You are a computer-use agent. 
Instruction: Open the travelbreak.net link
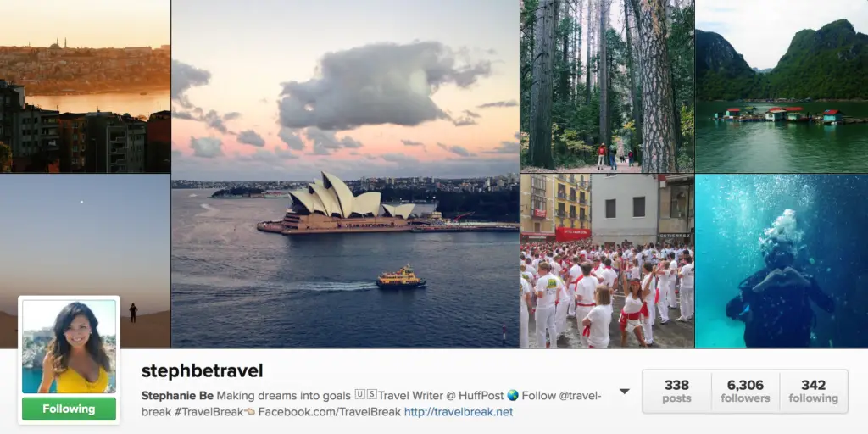pyautogui.click(x=459, y=412)
